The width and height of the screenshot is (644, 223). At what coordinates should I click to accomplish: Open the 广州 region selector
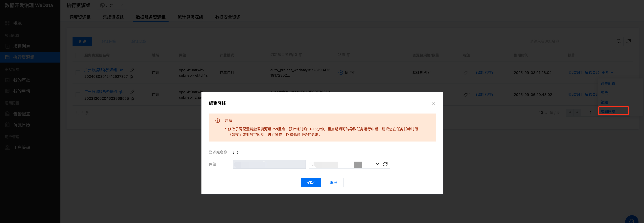click(x=111, y=5)
